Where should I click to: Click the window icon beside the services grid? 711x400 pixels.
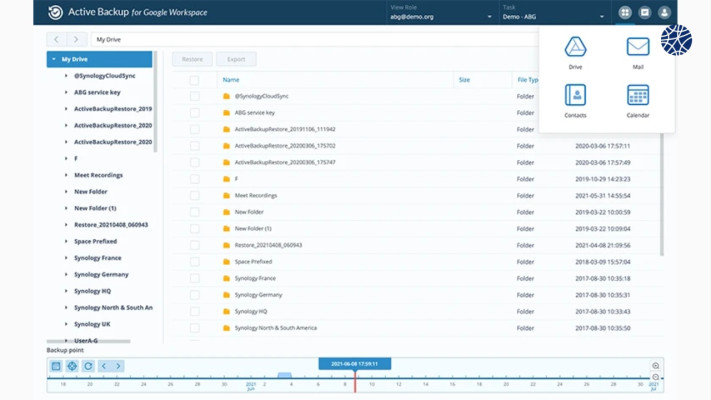[x=644, y=13]
